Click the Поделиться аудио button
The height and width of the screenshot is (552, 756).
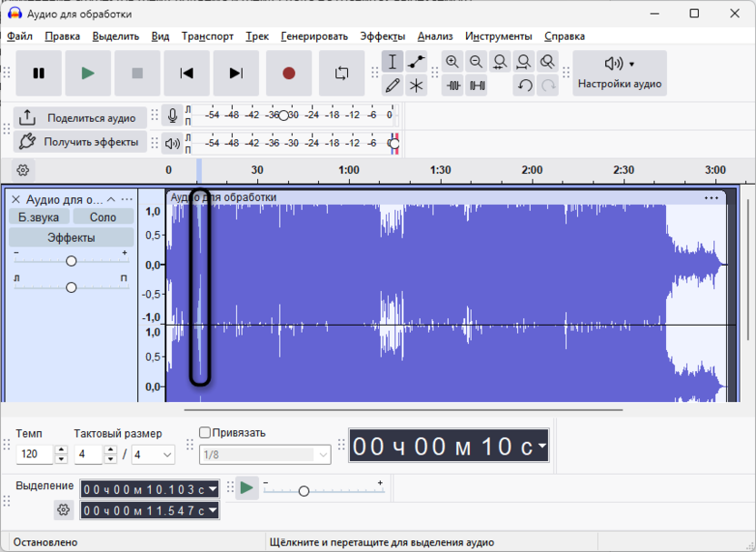tap(80, 118)
